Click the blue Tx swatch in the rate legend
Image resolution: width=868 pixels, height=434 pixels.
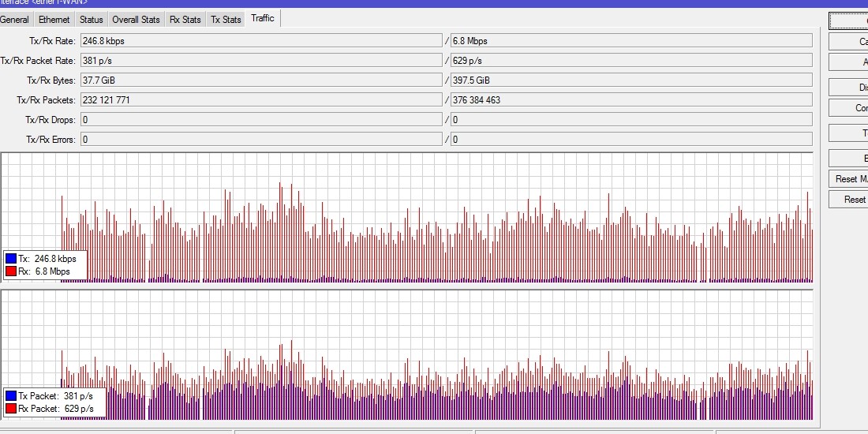coord(10,259)
